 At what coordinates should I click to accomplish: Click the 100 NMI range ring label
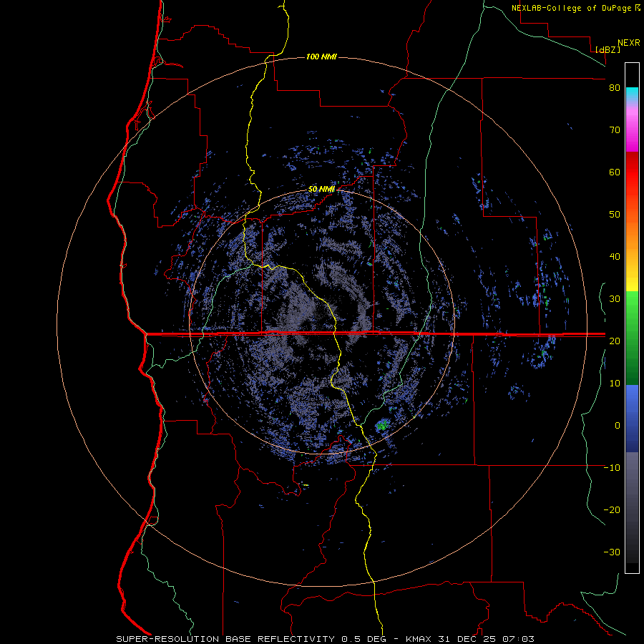point(321,57)
